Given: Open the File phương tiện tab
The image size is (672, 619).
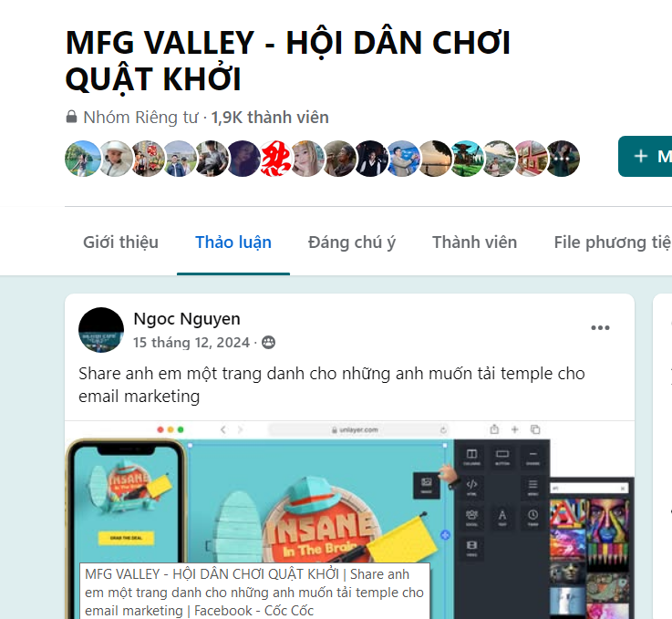Looking at the screenshot, I should click(613, 242).
